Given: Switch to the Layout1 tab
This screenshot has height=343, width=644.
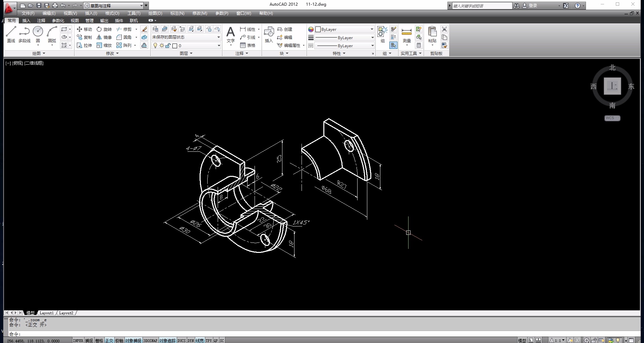Looking at the screenshot, I should 46,313.
